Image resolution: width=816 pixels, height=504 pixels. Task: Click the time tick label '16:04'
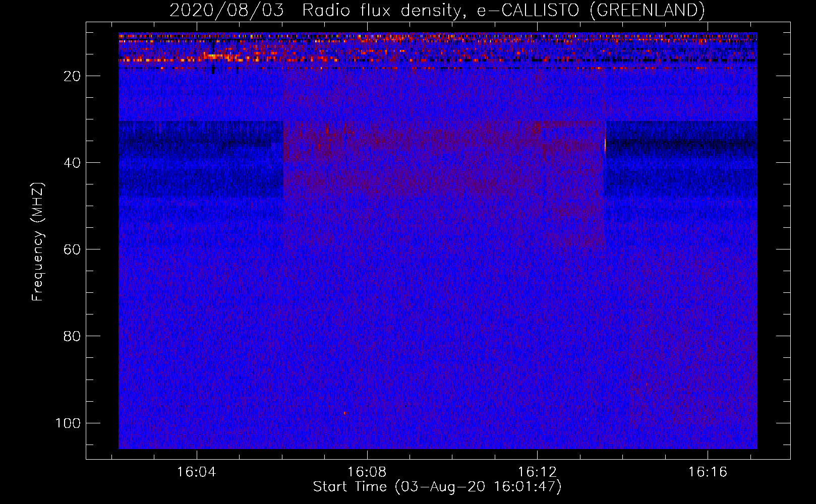(x=197, y=472)
